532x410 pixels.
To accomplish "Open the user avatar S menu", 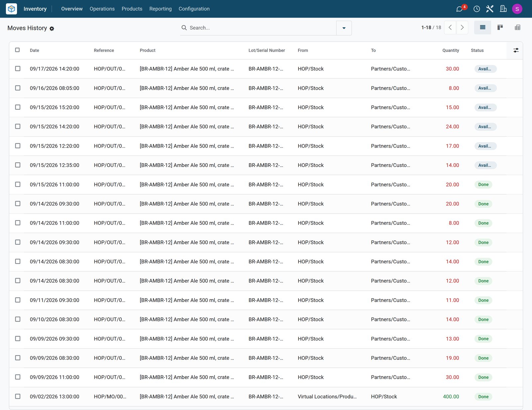I will 517,9.
